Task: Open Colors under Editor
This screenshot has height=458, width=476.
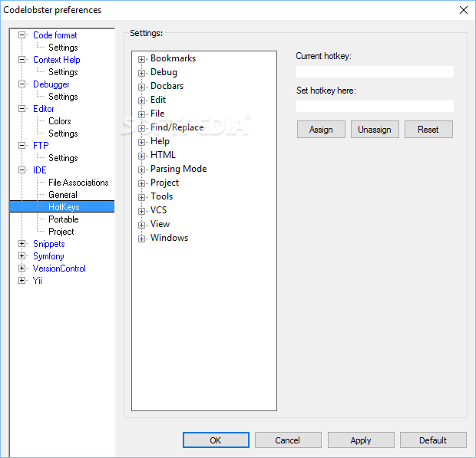Action: click(x=60, y=121)
